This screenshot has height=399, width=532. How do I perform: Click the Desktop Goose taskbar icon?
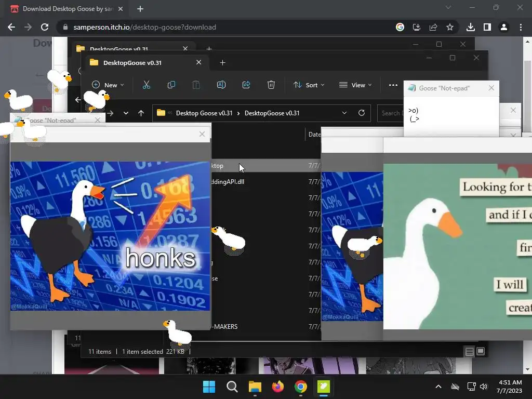tap(324, 387)
